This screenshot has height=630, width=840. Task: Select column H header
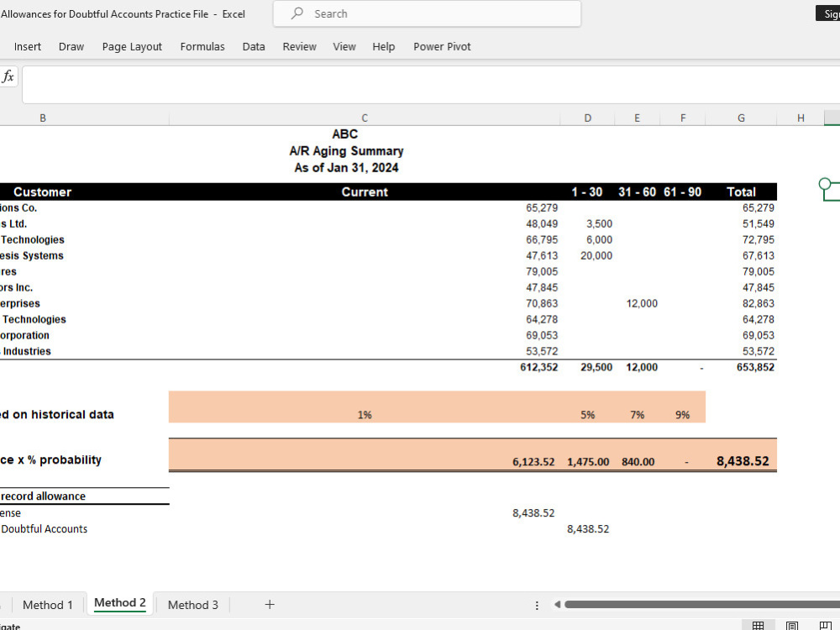click(x=801, y=118)
